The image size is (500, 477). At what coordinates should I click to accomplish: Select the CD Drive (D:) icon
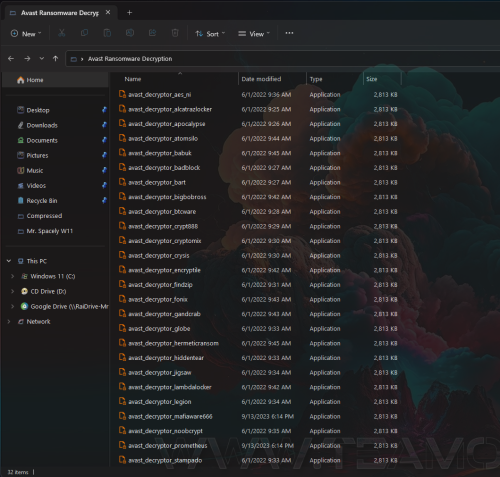click(x=24, y=291)
